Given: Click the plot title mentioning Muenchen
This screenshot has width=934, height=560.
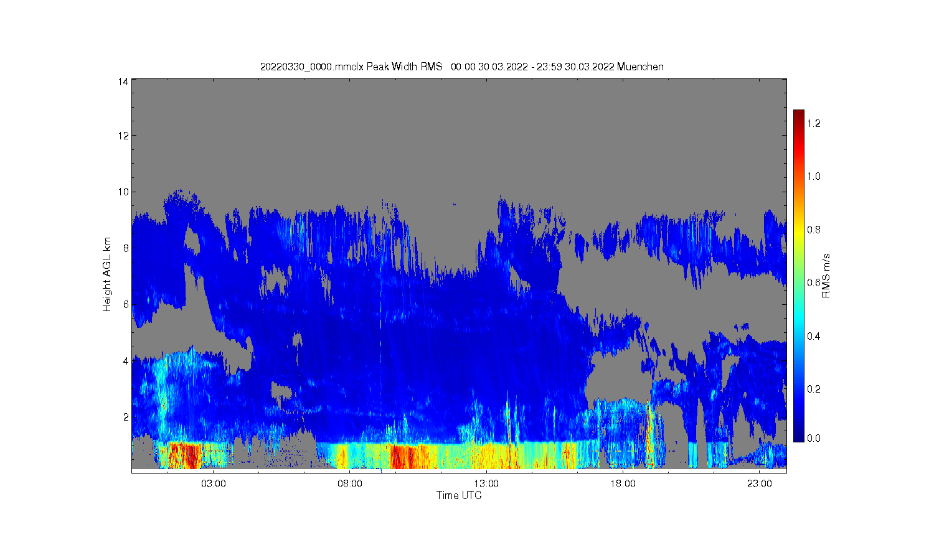Looking at the screenshot, I should [462, 67].
